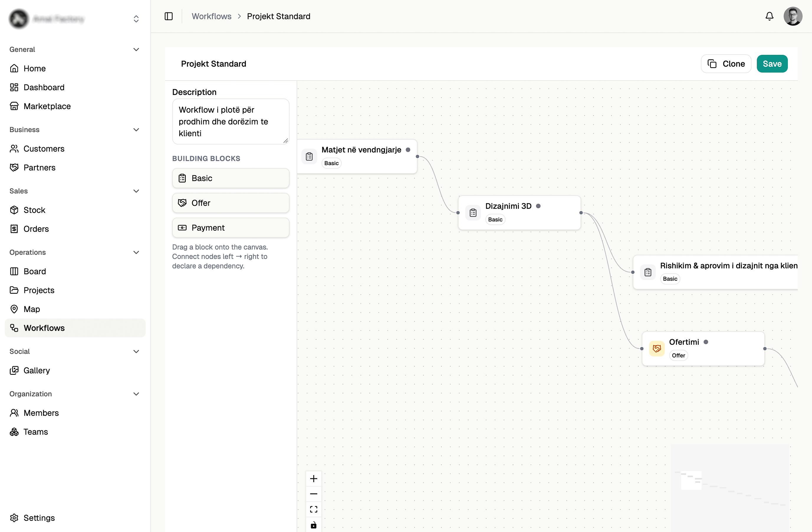
Task: Open the Orders page
Action: pyautogui.click(x=75, y=229)
